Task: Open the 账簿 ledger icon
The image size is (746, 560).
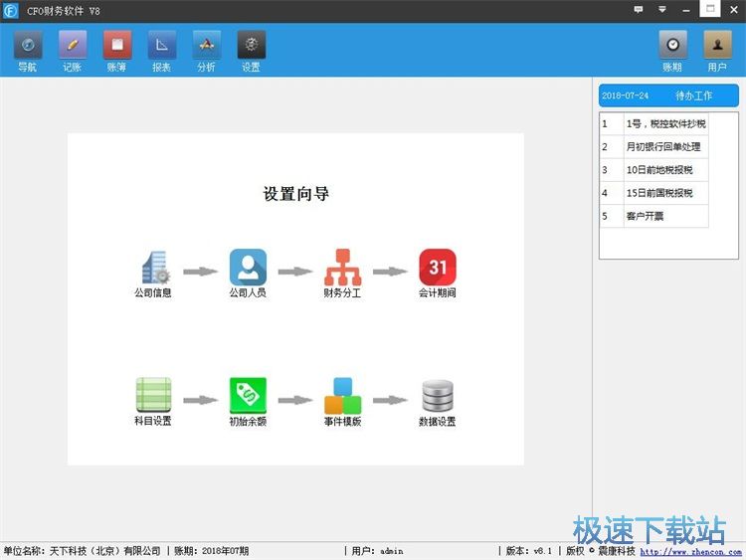Action: coord(117,51)
